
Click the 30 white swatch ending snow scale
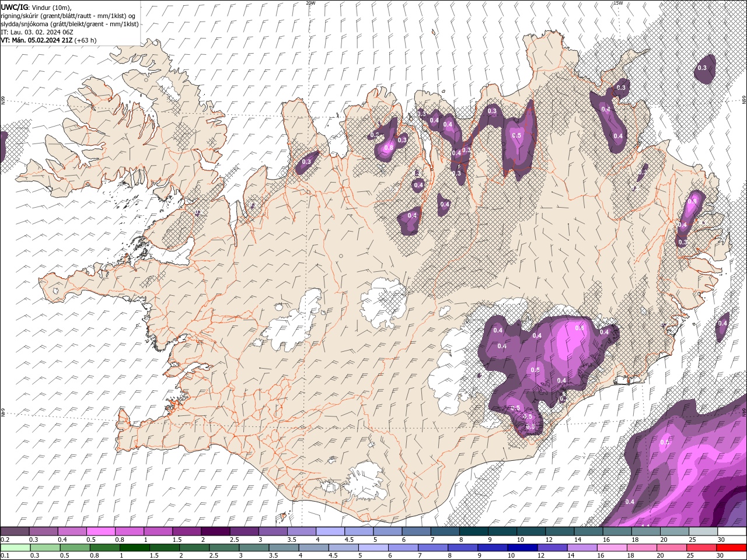(732, 531)
